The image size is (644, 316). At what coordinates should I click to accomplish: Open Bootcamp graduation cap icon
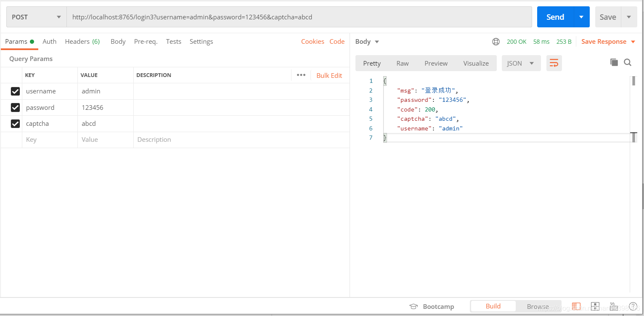(x=413, y=306)
